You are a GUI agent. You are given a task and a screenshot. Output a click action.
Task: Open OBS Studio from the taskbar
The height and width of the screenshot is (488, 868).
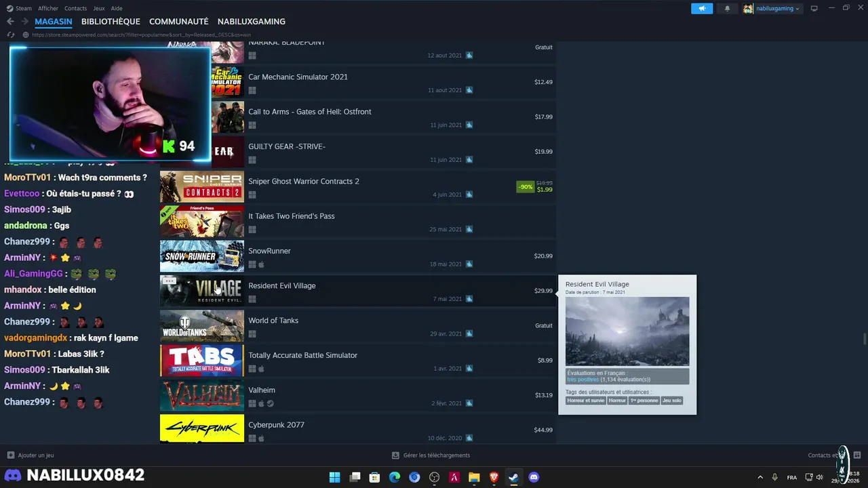pos(435,477)
